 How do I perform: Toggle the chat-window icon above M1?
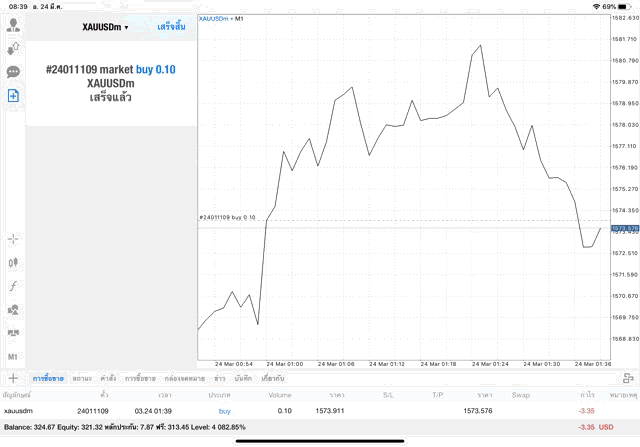14,334
